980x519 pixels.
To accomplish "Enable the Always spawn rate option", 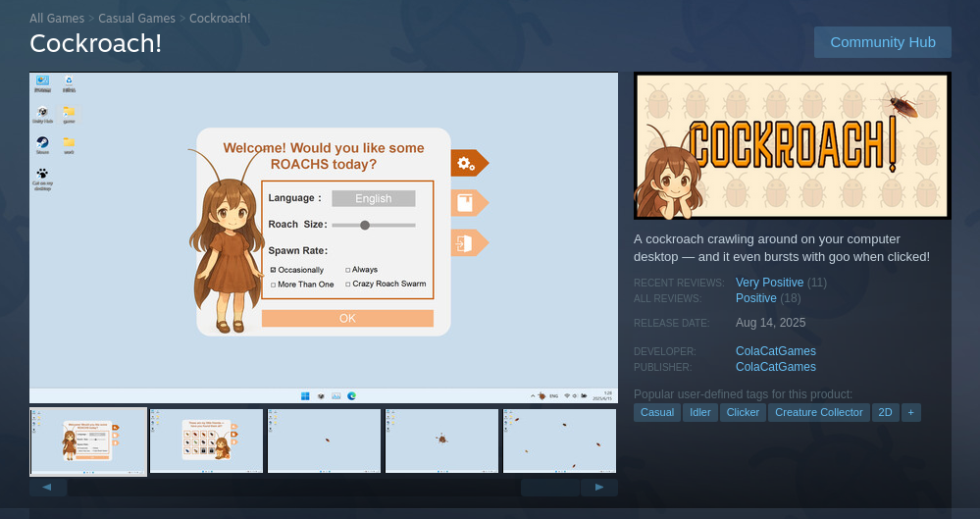I will click(348, 270).
